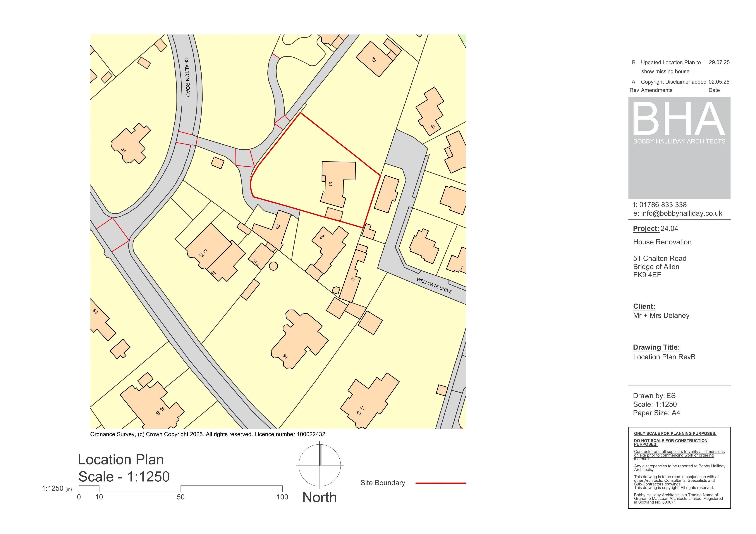The image size is (756, 534).
Task: Click the Client heading
Action: coord(644,306)
